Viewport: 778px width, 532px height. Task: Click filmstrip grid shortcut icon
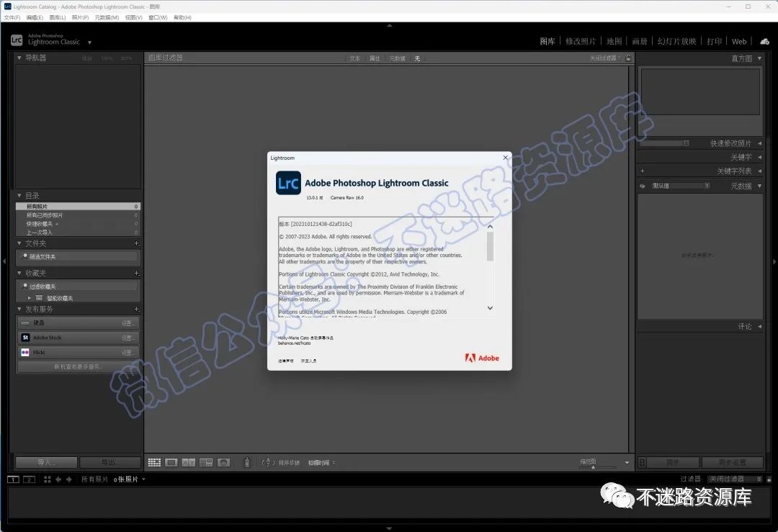pos(47,479)
